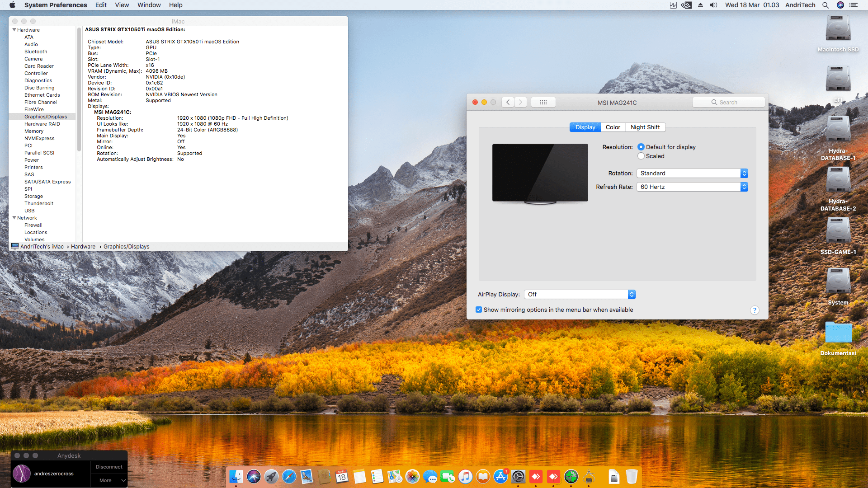Image resolution: width=868 pixels, height=488 pixels.
Task: Click the Spotlight magnifier in the menu bar
Action: (x=825, y=5)
